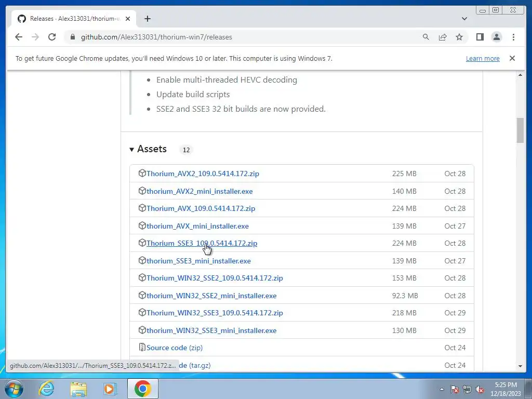Dismiss the Windows 7 update notice
The width and height of the screenshot is (532, 399).
coord(512,58)
